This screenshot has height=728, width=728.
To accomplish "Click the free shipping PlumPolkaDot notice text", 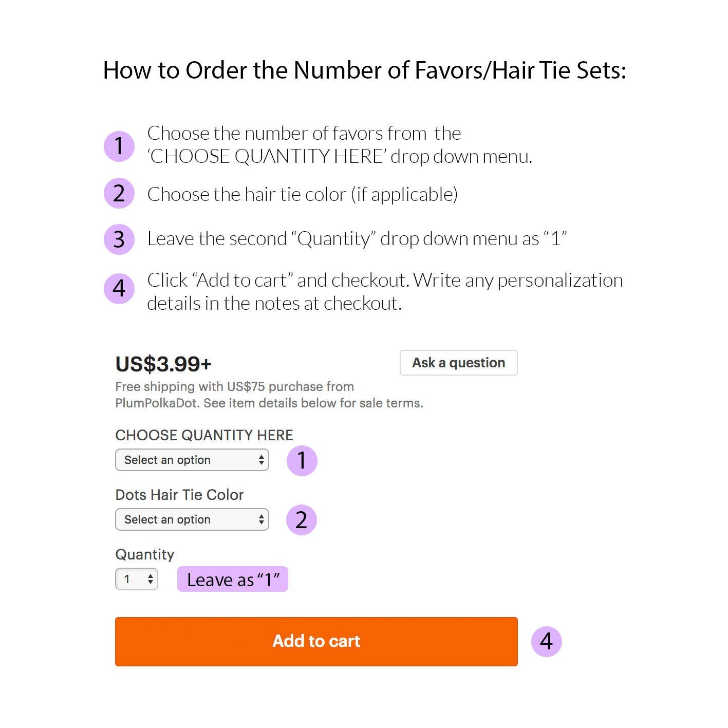I will coord(269,395).
